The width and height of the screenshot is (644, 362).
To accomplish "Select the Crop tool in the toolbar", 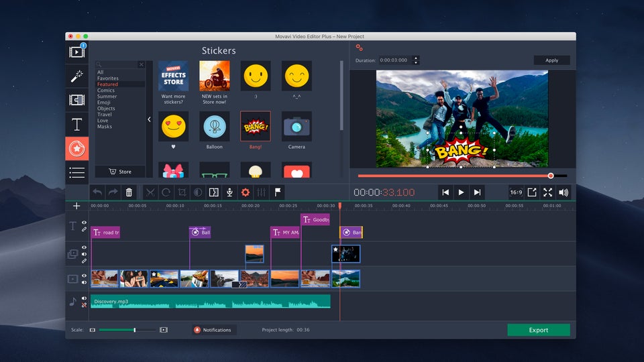I will coord(182,192).
